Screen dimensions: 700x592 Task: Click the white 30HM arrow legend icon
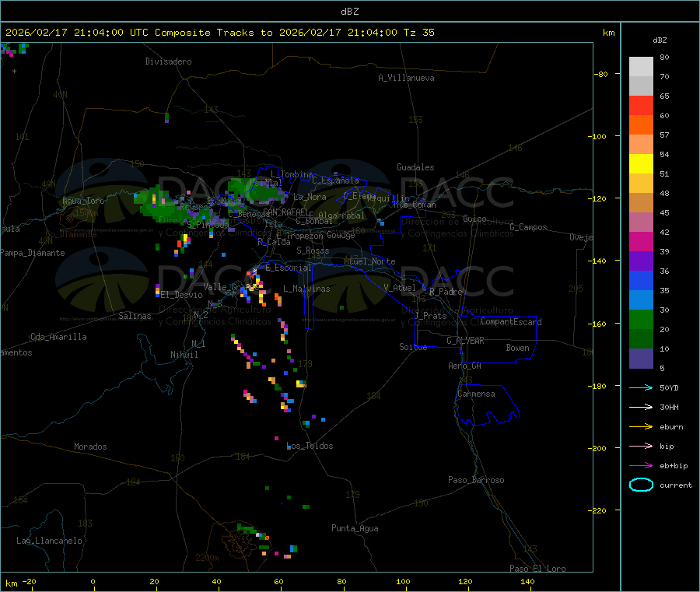641,407
